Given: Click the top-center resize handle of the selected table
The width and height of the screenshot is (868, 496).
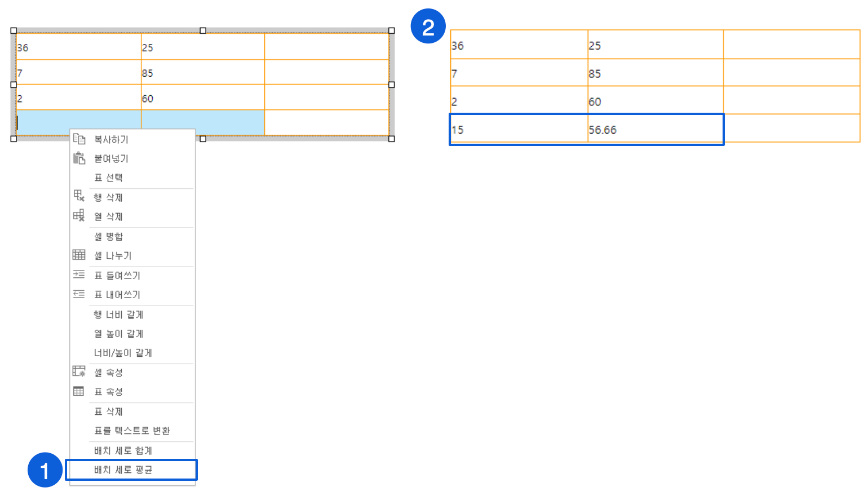Looking at the screenshot, I should click(x=203, y=30).
